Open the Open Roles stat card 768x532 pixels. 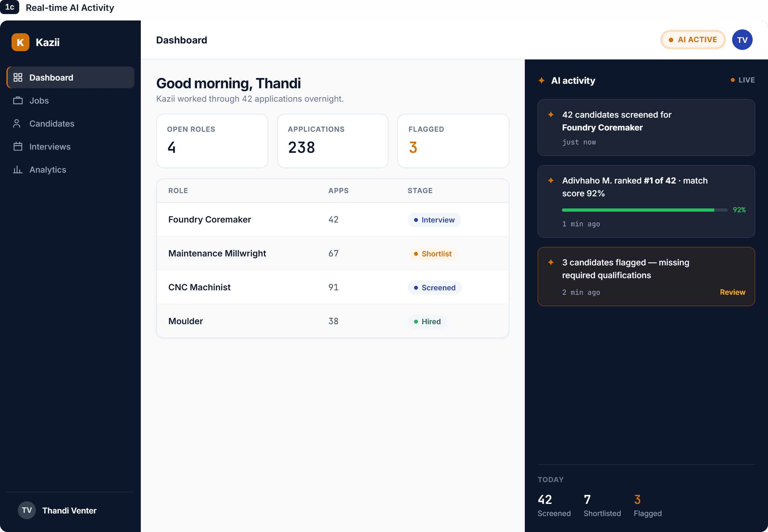212,141
